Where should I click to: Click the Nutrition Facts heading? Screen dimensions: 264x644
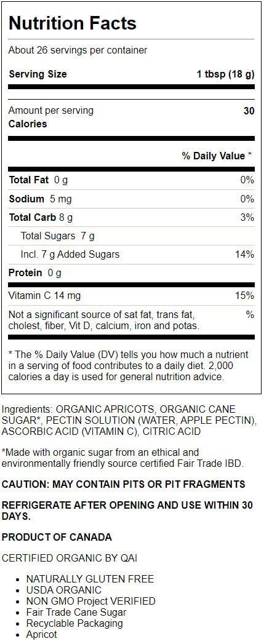pyautogui.click(x=73, y=23)
